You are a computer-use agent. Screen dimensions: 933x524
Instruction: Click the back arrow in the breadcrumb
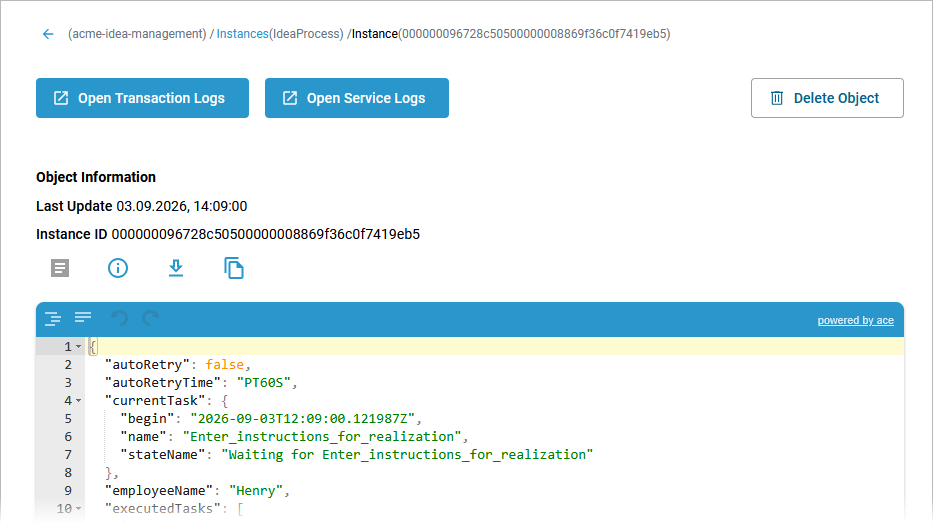coord(48,34)
